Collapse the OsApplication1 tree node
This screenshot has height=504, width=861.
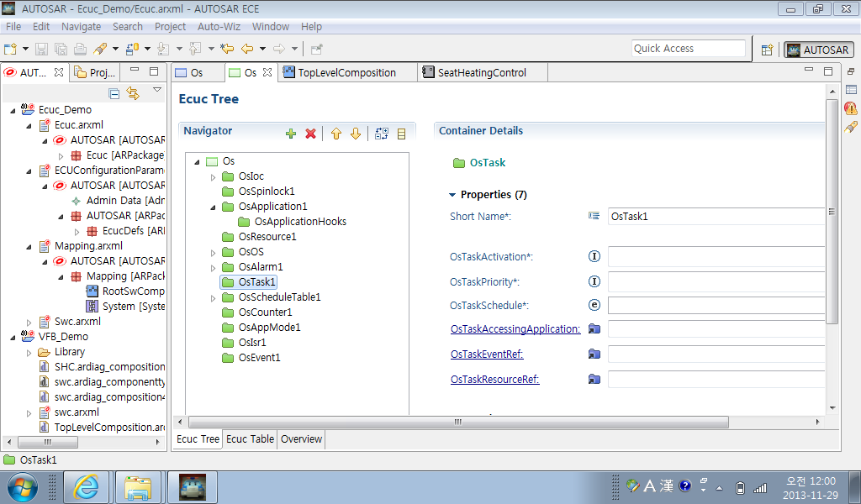213,207
